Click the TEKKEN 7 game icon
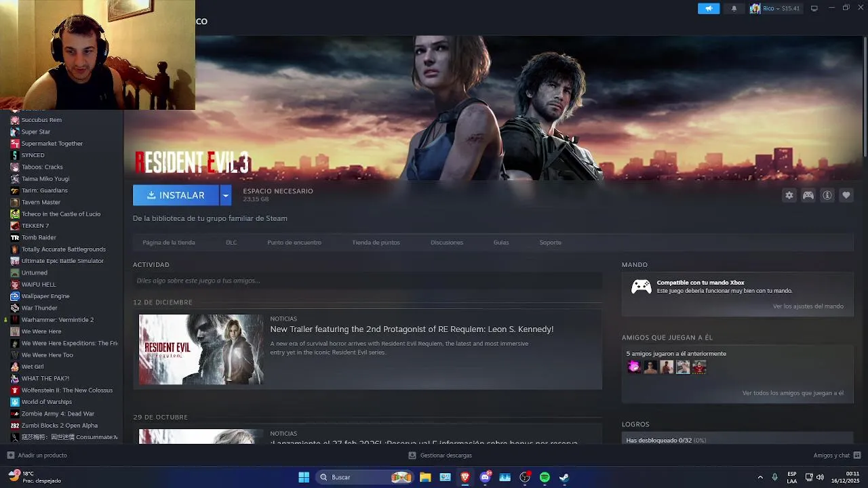 click(15, 226)
